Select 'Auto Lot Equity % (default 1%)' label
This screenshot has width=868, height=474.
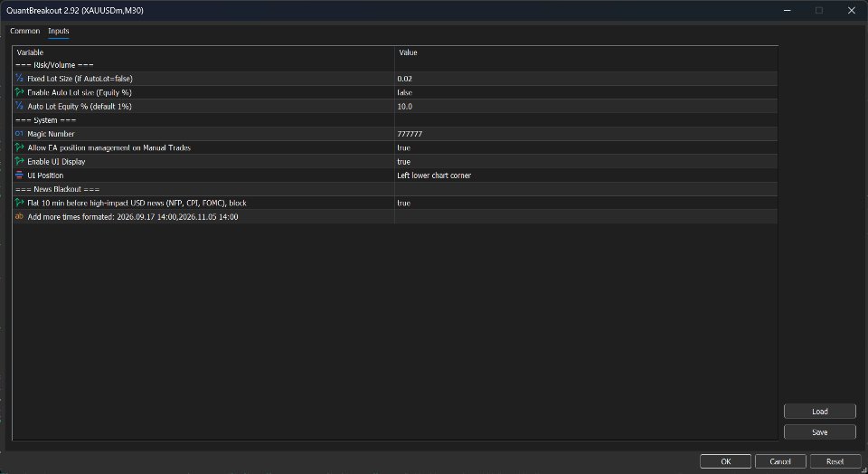click(x=80, y=107)
